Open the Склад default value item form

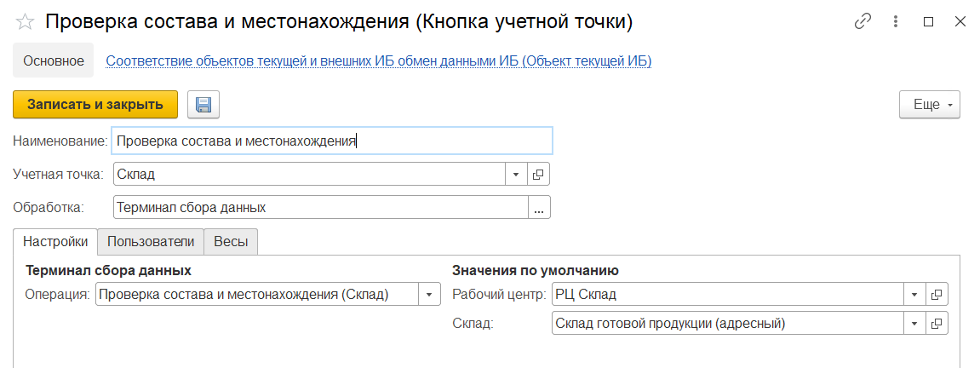pos(937,324)
